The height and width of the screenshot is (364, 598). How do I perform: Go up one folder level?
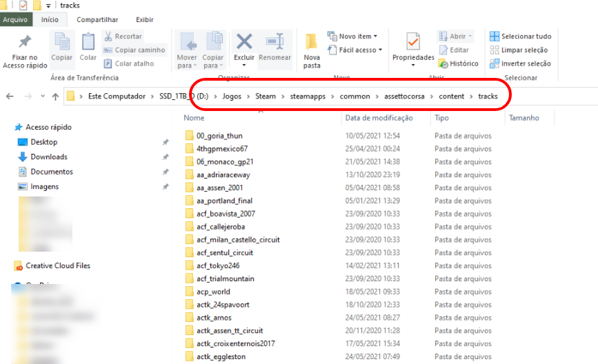pos(56,97)
